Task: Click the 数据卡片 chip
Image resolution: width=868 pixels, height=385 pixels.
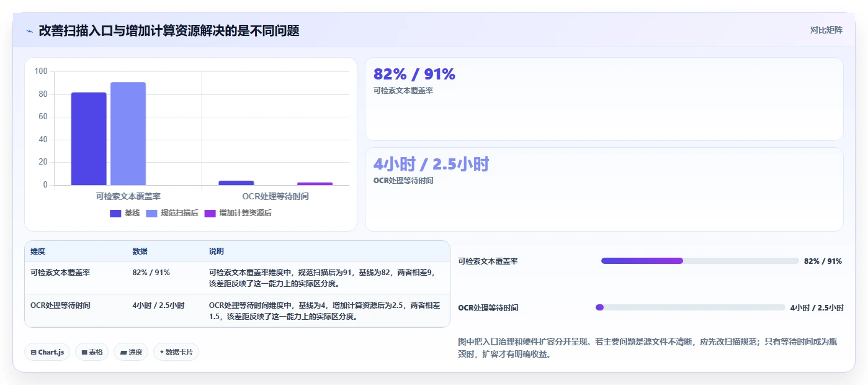Action: 176,352
